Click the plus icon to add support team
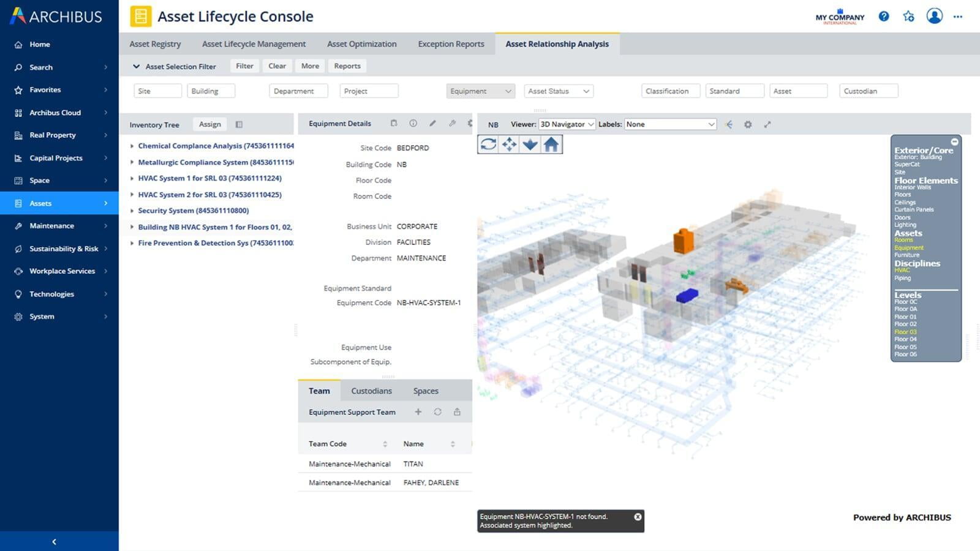 coord(418,412)
